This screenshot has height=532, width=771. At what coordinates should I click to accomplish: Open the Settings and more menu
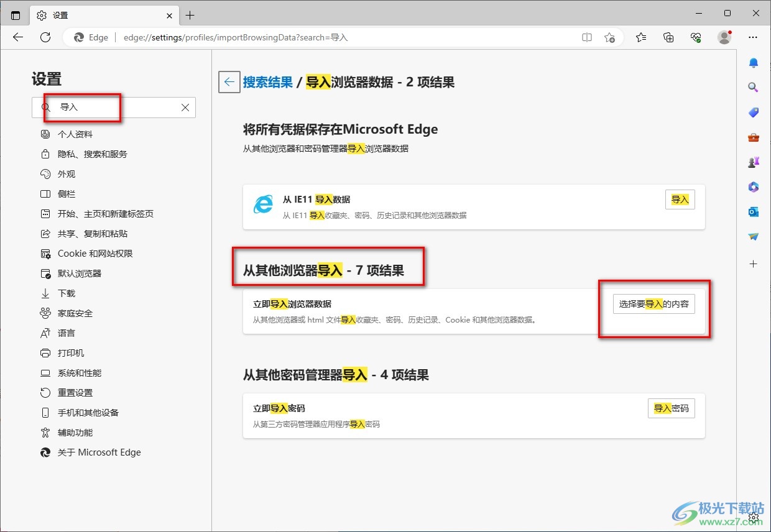(x=754, y=37)
